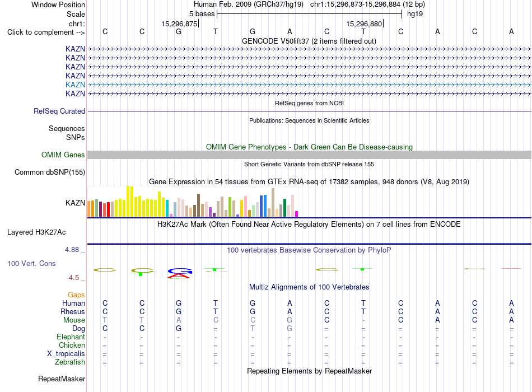Click the 4.88 PhyloP upper scale value
Image resolution: width=532 pixels, height=392 pixels.
(x=72, y=250)
